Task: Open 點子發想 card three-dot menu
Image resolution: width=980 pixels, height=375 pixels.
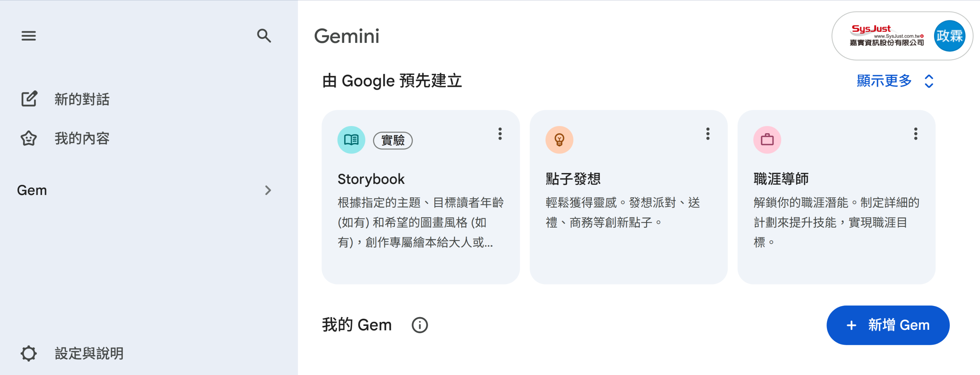Action: (707, 134)
